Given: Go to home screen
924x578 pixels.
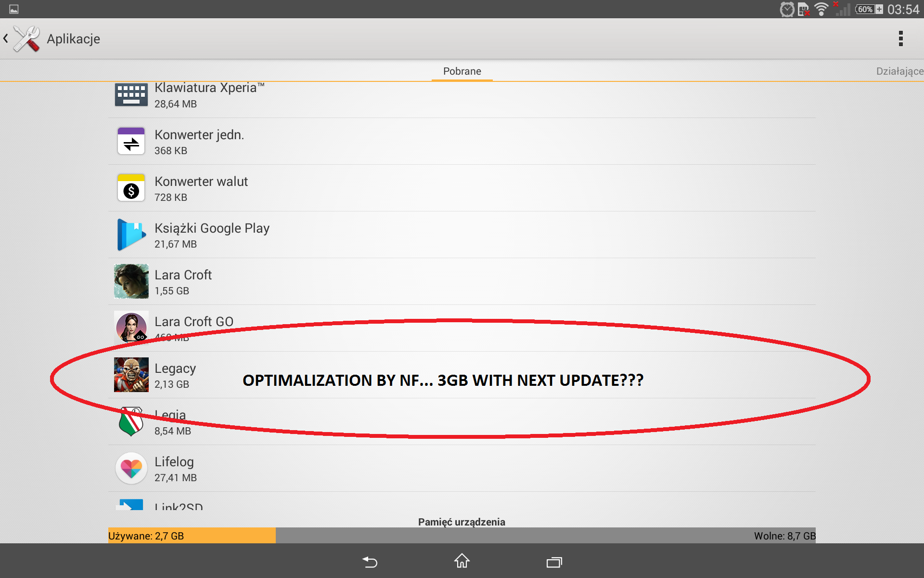Looking at the screenshot, I should pos(462,561).
